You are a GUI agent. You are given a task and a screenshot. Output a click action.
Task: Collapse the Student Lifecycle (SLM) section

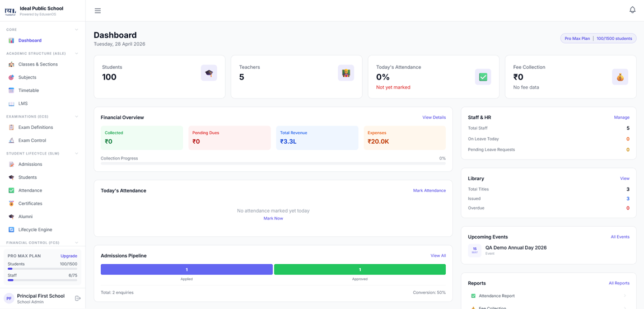tap(76, 153)
